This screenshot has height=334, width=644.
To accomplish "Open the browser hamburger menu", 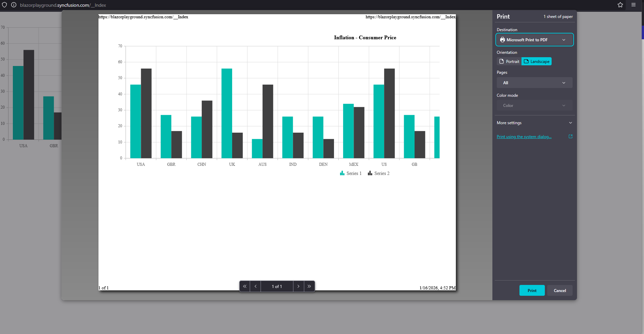I will coord(634,5).
